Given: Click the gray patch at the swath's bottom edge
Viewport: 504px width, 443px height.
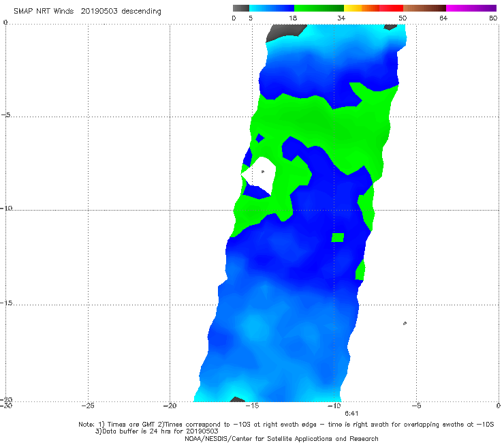Looking at the screenshot, I should click(x=238, y=399).
